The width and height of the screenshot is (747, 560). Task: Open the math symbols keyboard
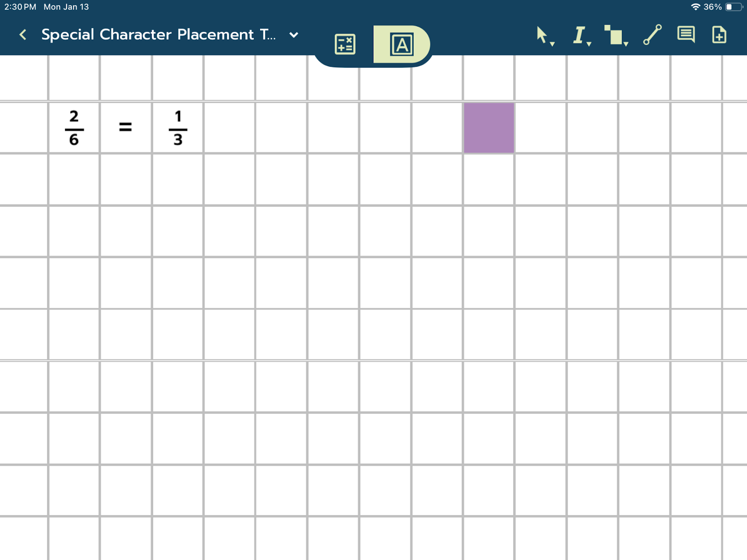[345, 44]
